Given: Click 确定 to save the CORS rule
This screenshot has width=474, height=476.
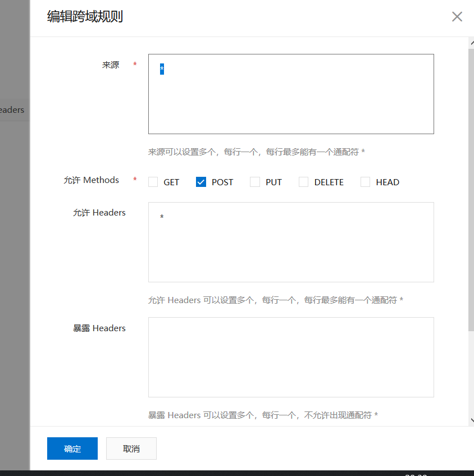Looking at the screenshot, I should click(x=72, y=448).
